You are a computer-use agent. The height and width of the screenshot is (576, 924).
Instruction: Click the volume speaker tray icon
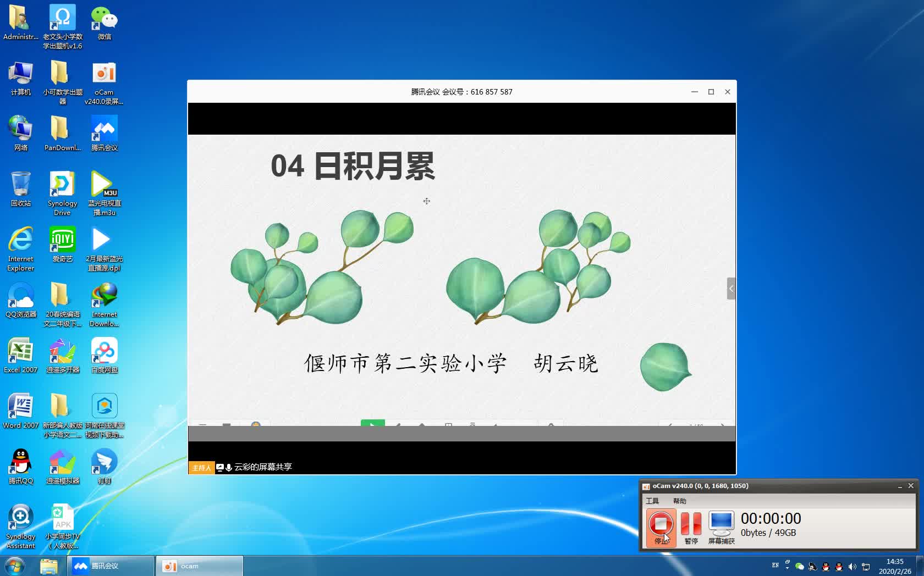852,566
